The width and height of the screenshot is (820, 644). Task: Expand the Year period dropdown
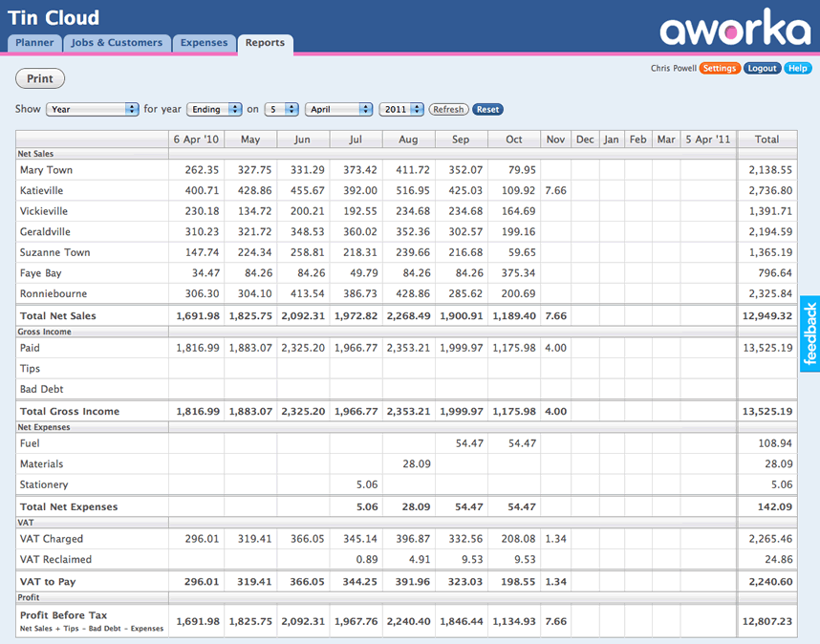pos(93,110)
